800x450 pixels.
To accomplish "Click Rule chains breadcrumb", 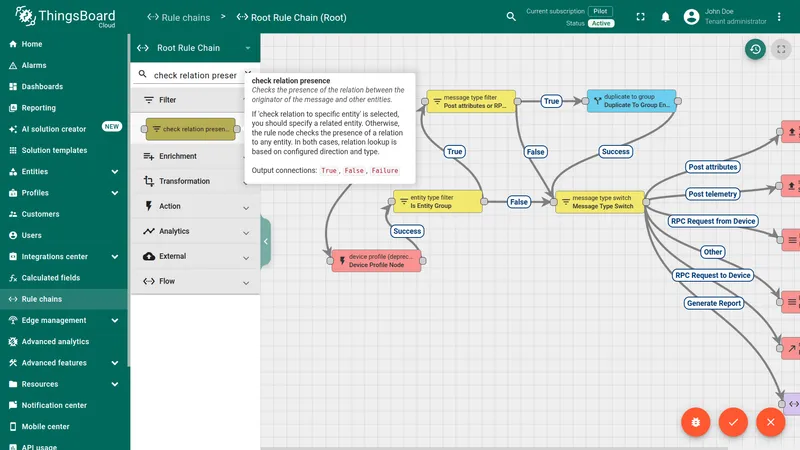I will click(x=179, y=17).
